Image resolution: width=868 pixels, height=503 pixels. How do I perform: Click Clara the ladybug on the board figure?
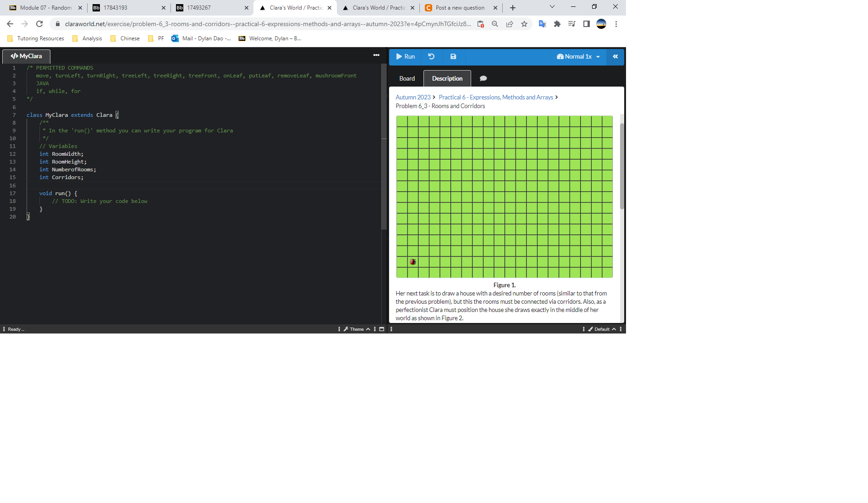pos(413,262)
